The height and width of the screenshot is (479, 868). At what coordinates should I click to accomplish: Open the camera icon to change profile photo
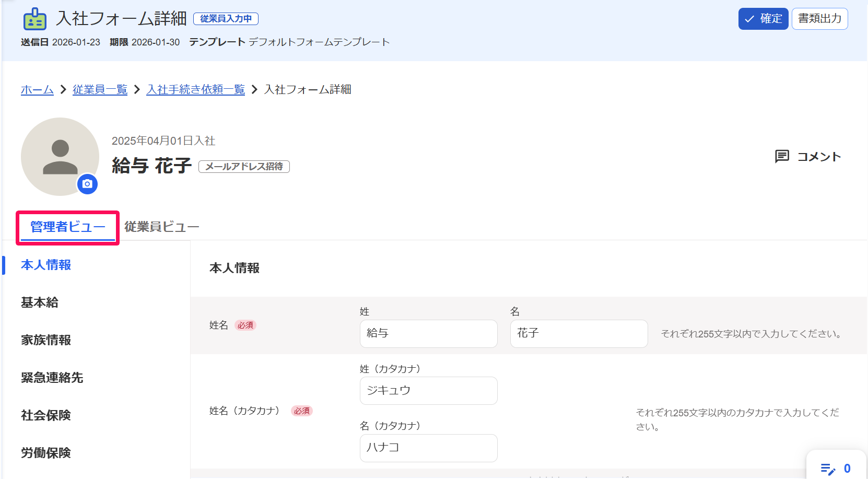click(87, 184)
